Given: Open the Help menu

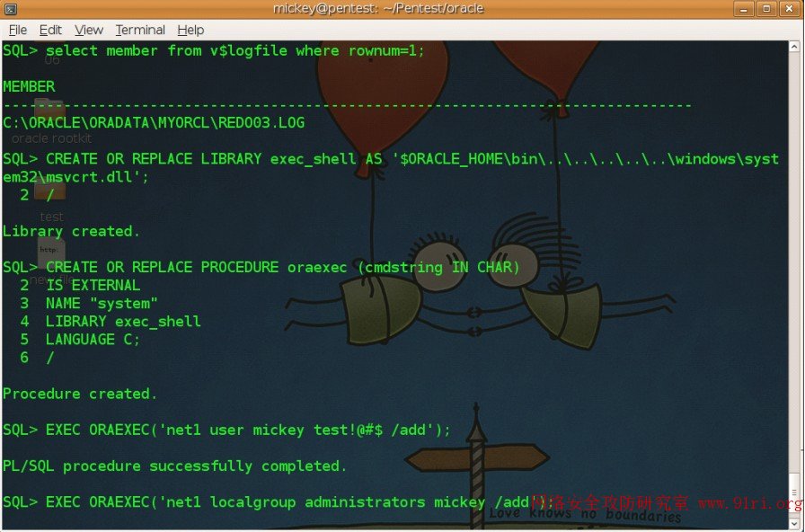Looking at the screenshot, I should coord(190,30).
